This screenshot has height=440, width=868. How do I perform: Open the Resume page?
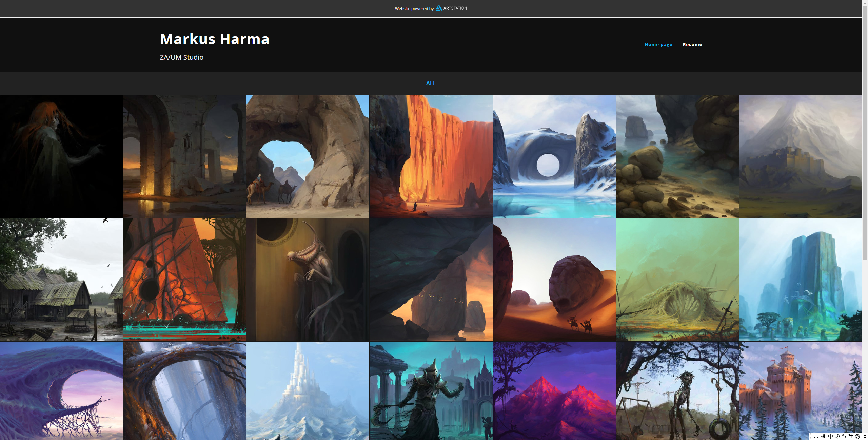click(692, 44)
